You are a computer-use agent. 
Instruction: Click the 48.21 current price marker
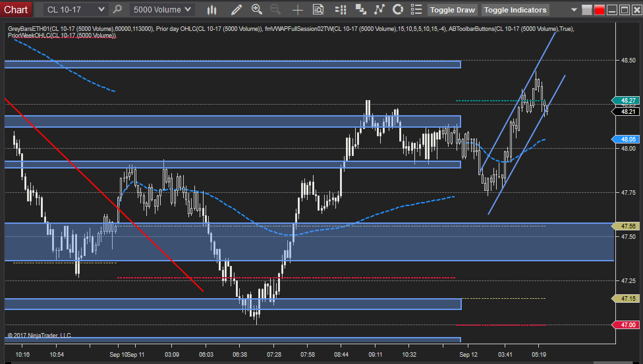(625, 111)
